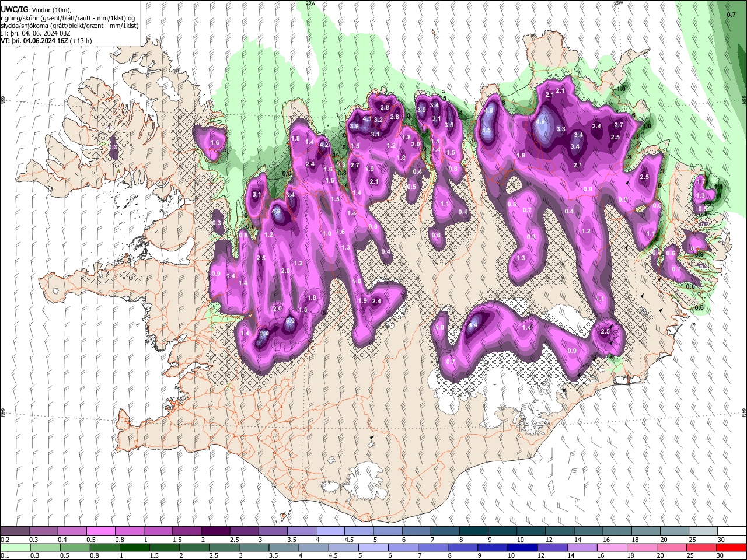Select the rain legend swatch between 0.3 and 0.5
The width and height of the screenshot is (747, 560).
coord(44,547)
